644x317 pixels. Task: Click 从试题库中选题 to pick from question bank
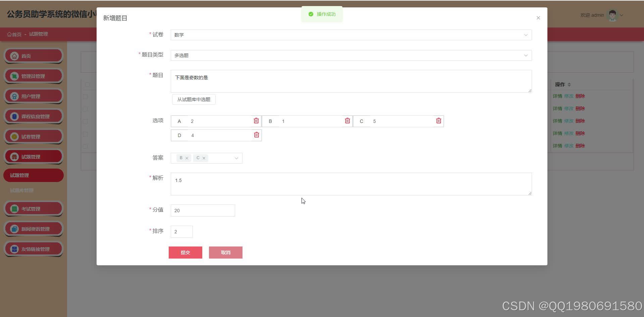(x=194, y=99)
